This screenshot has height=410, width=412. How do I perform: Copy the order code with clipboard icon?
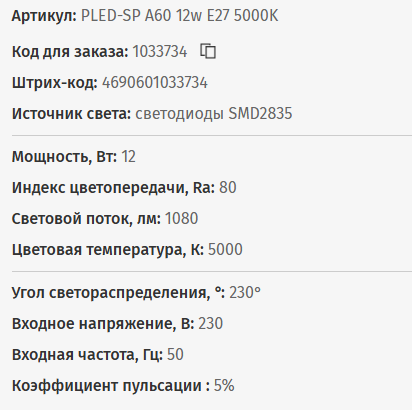[x=208, y=51]
